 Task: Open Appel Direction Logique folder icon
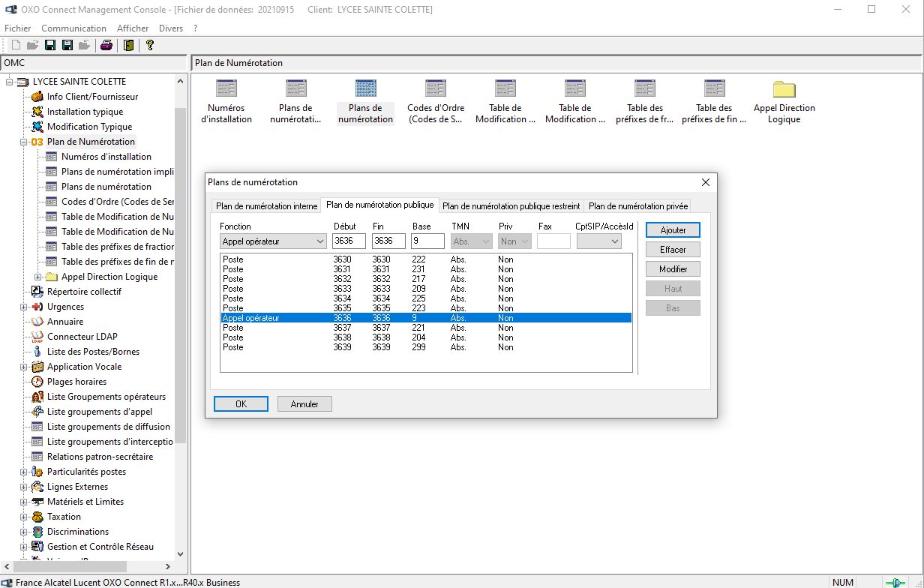784,101
